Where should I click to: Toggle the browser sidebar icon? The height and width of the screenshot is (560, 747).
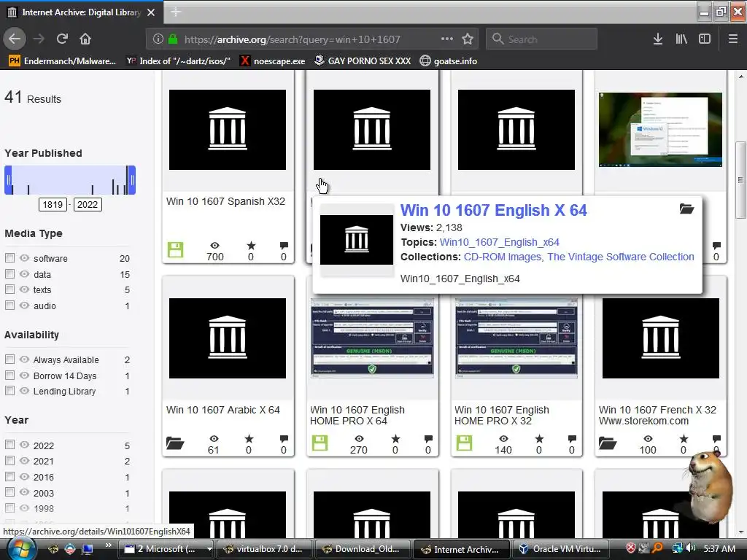[705, 39]
